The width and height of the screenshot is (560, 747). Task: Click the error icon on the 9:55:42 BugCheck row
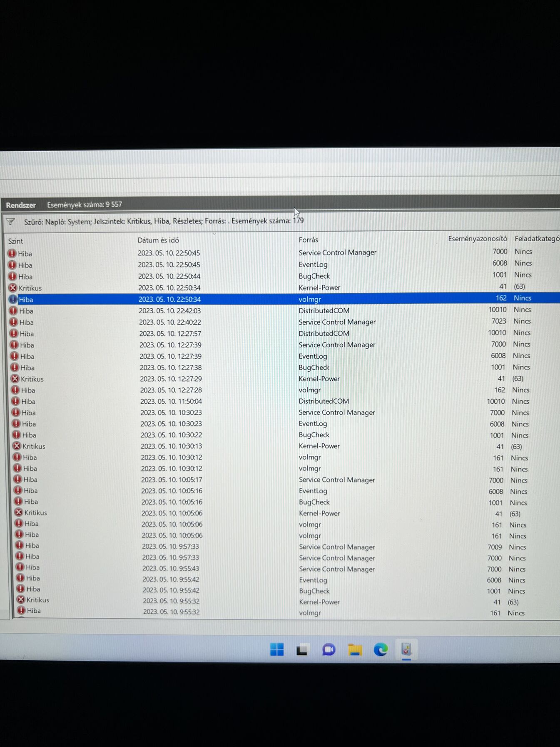click(x=21, y=589)
